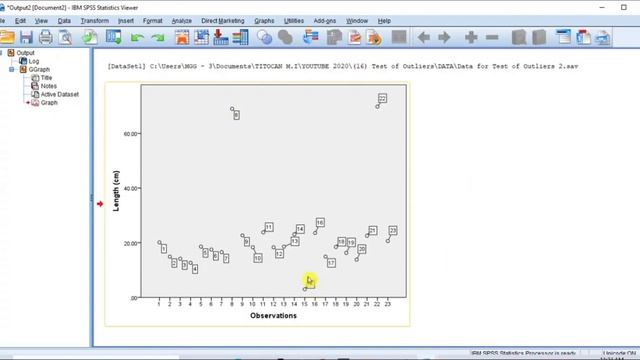Insert heading with window-page icon
Image resolution: width=640 pixels, height=360 pixels.
click(564, 38)
